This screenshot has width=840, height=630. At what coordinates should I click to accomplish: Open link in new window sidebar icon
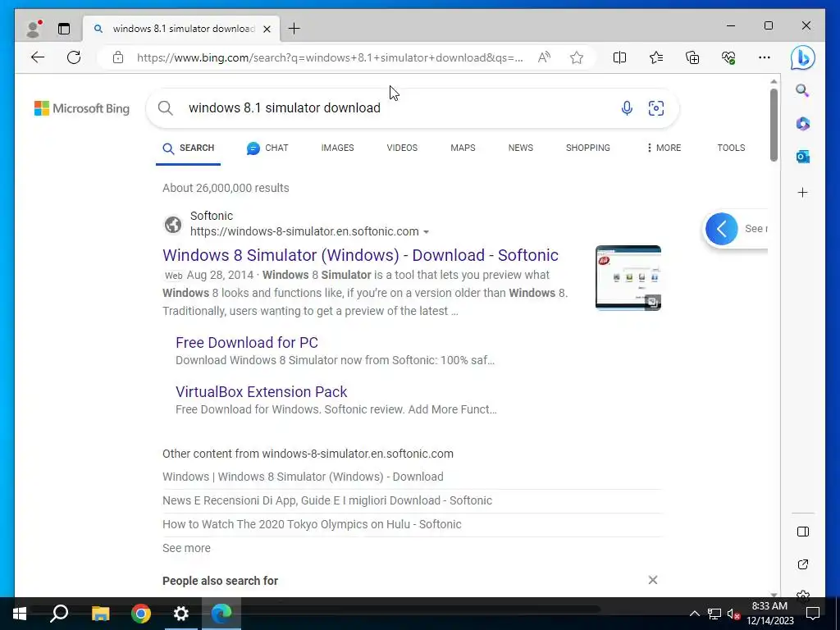pos(802,564)
